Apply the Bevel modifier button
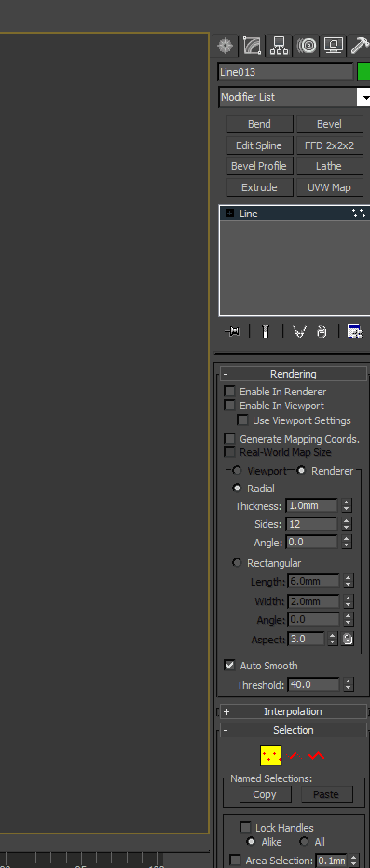The image size is (370, 868). (x=329, y=124)
